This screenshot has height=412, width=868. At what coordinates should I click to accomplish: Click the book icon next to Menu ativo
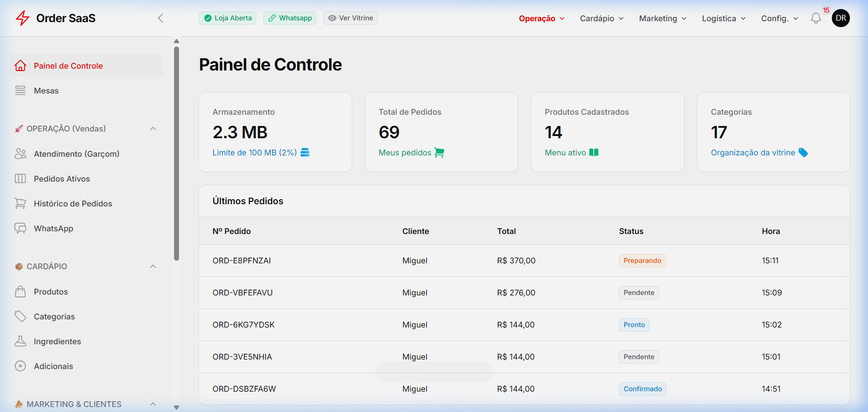[x=594, y=153]
